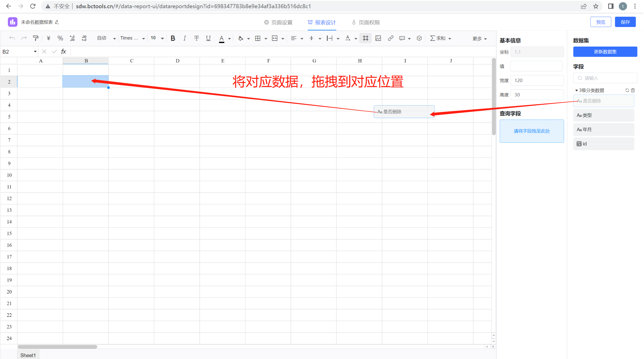Apply the currency format
Screen dimensions: 644x359
[48, 38]
